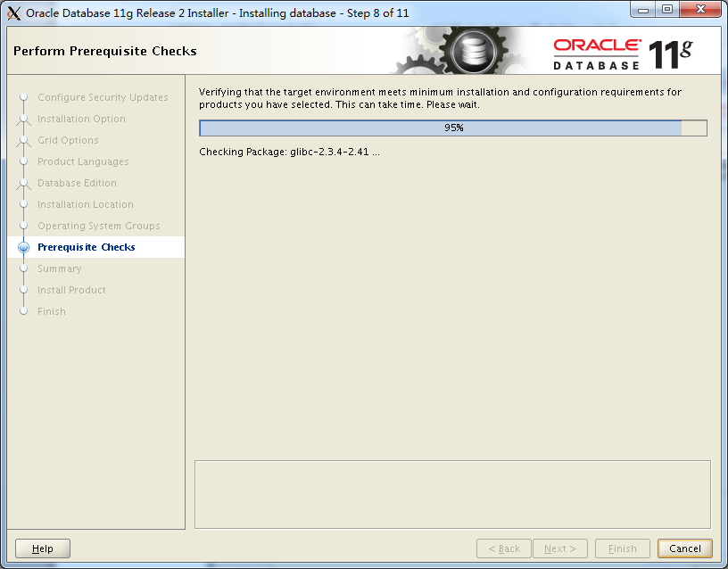Maximize the installer window
Screen dimensions: 728x569
(x=667, y=10)
